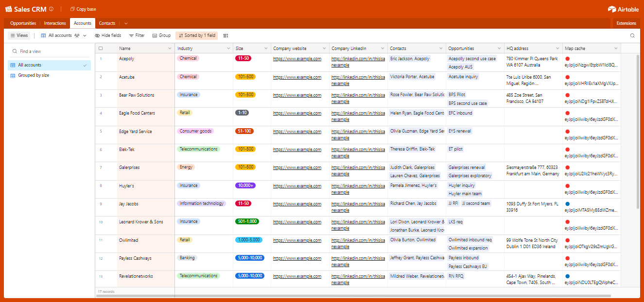Click row number 13 for Revelationetworks
The width and height of the screenshot is (644, 302).
click(x=101, y=276)
